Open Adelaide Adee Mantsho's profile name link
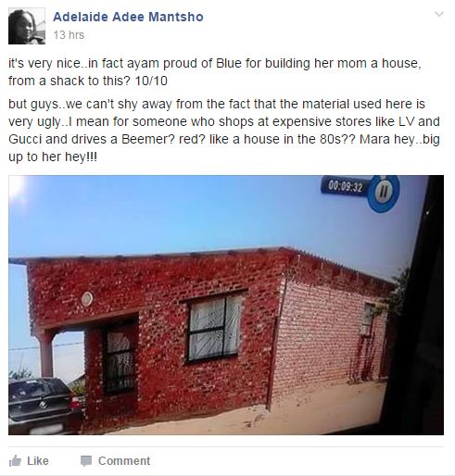 (x=128, y=17)
